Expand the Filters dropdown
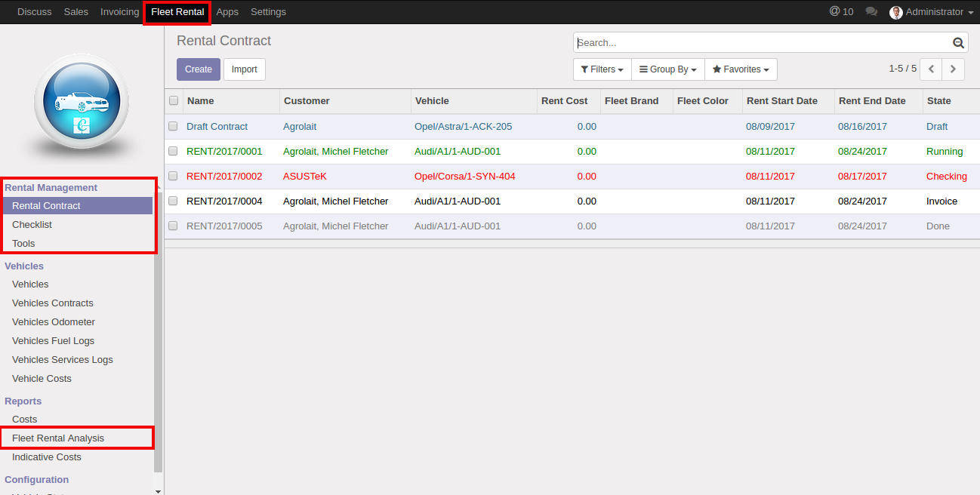The image size is (980, 495). click(602, 69)
